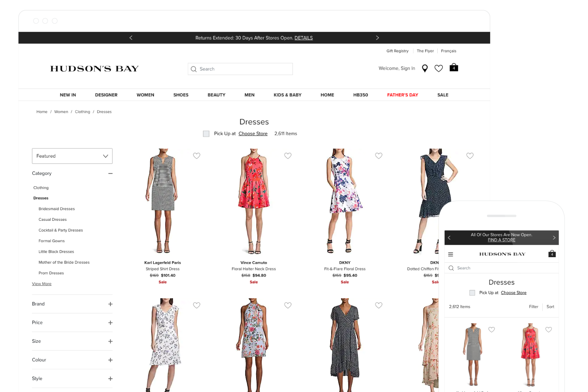588x392 pixels.
Task: Click the DETAILS link in banner
Action: point(304,38)
